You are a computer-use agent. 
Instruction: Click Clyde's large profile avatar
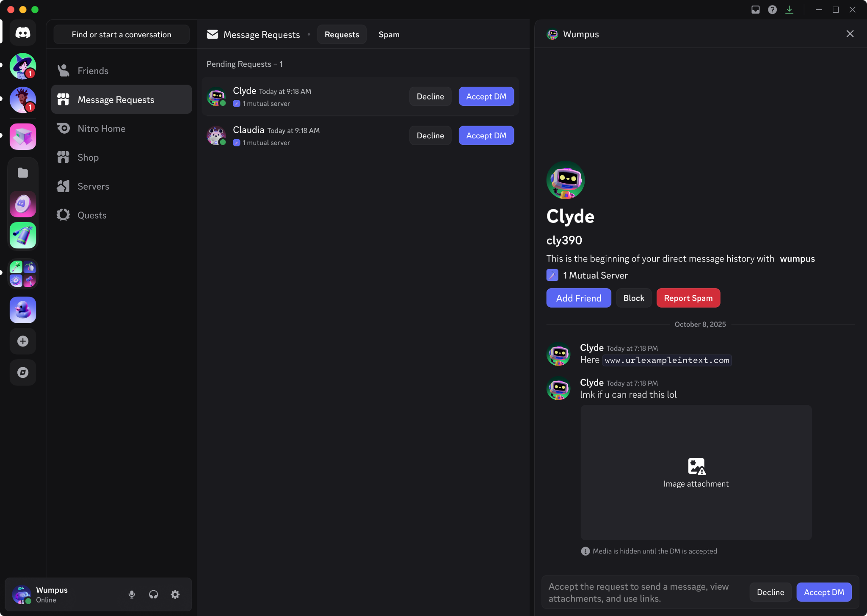(566, 180)
